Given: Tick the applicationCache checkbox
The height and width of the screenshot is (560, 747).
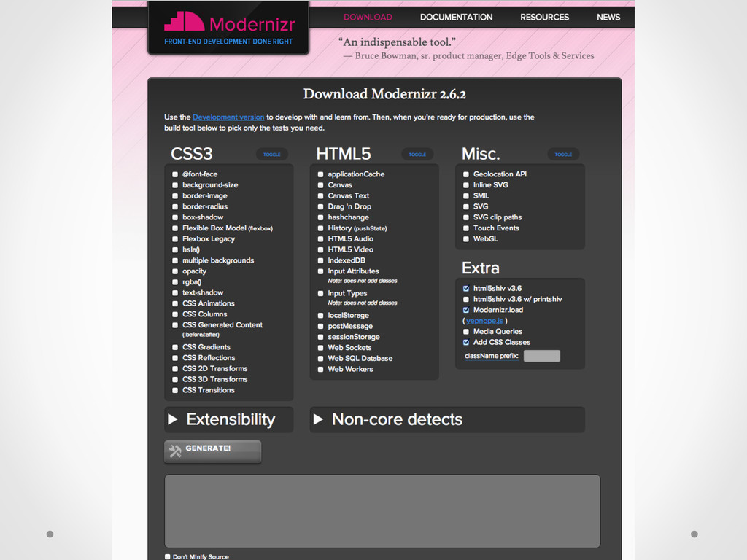Looking at the screenshot, I should click(321, 174).
